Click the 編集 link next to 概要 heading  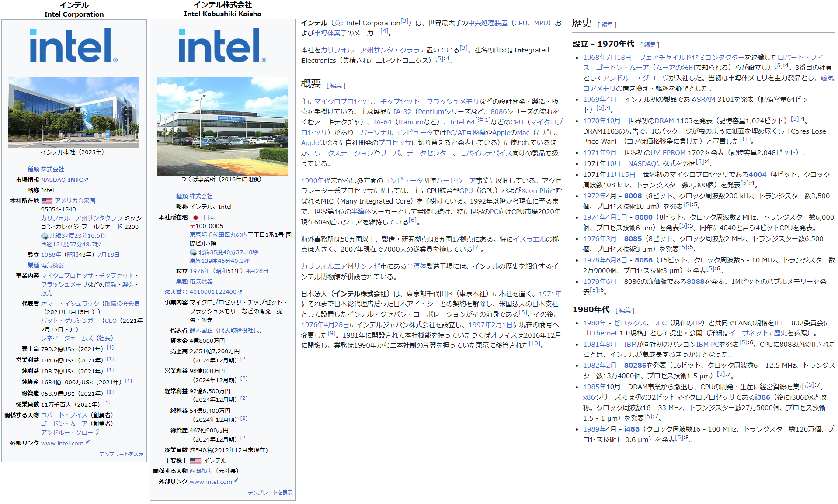[x=336, y=86]
